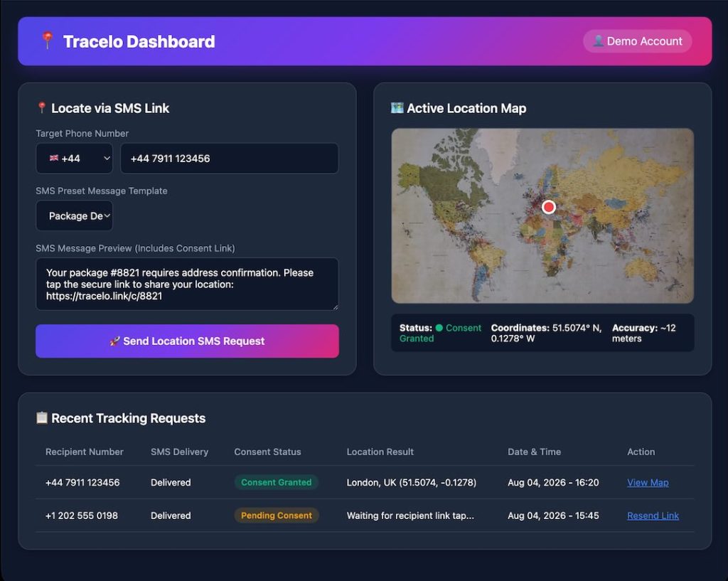Click the red location marker on the map
The height and width of the screenshot is (581, 728).
point(549,207)
